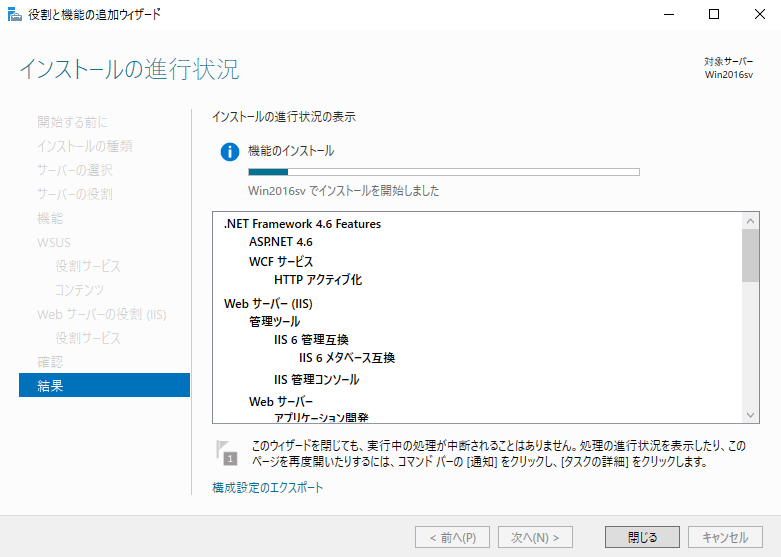Click the 閉じる button
Screen dimensions: 781x557
pos(642,537)
